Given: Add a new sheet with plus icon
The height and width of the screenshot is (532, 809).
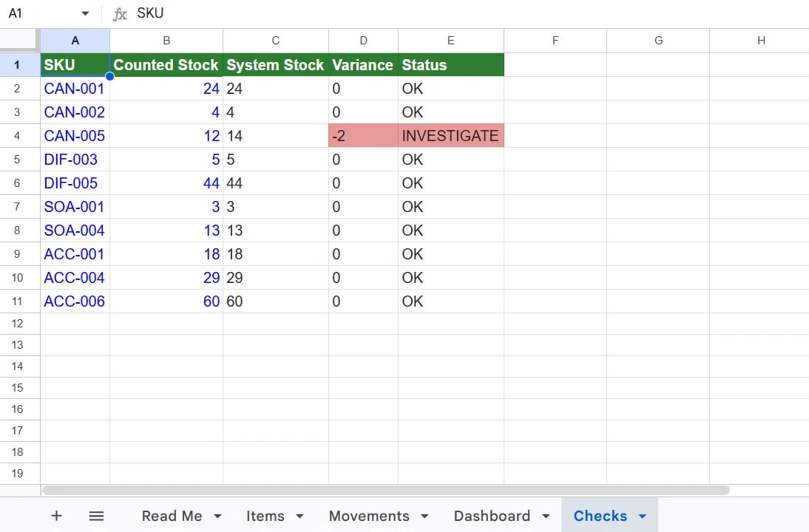Looking at the screenshot, I should click(56, 516).
